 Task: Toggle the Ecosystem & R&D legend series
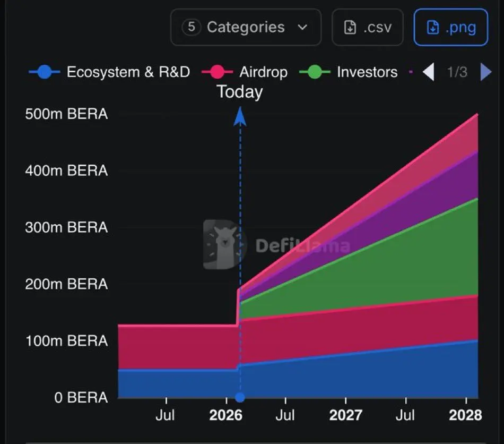[109, 72]
